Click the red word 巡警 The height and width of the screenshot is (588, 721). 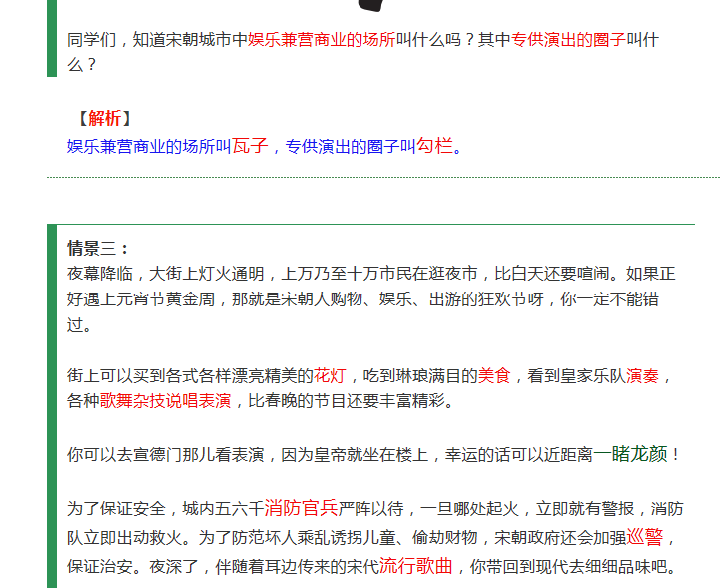pyautogui.click(x=645, y=536)
